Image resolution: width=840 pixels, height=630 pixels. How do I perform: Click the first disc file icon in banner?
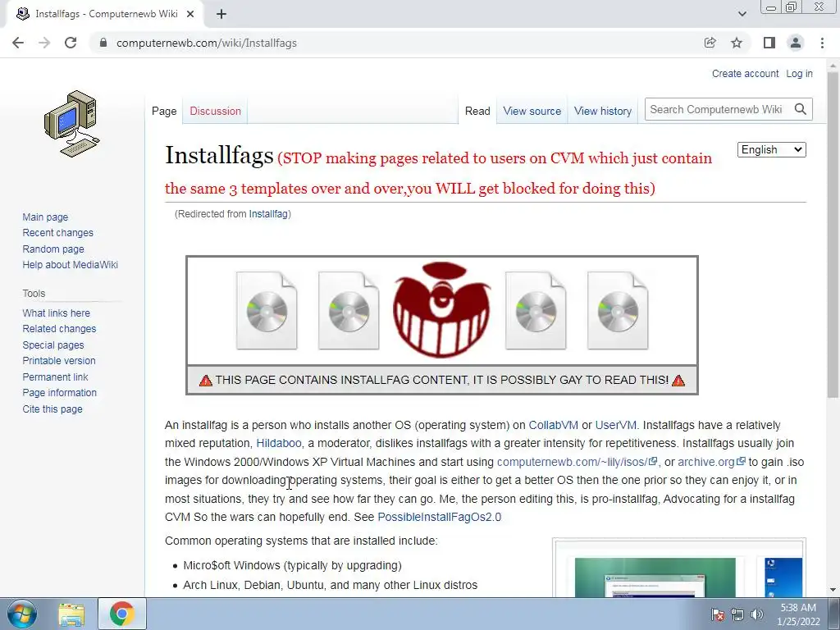(x=267, y=311)
